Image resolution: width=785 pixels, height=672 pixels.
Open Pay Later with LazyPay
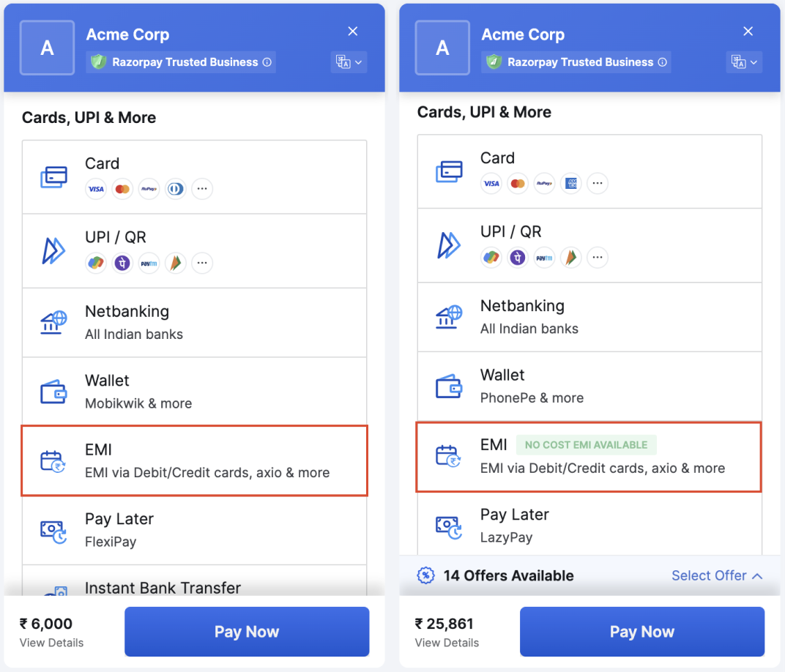coord(589,525)
